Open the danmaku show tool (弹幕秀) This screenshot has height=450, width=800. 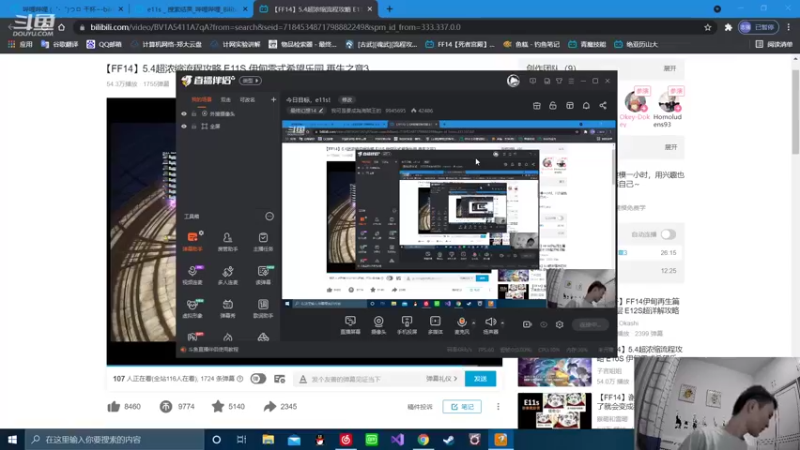(228, 308)
